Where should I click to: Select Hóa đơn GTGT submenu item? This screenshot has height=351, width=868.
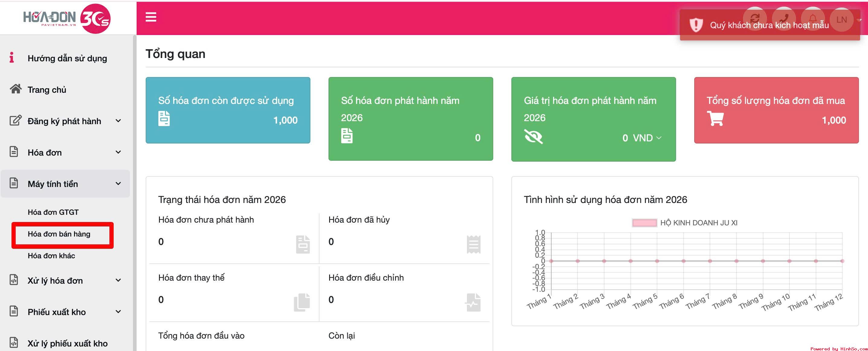tap(53, 212)
